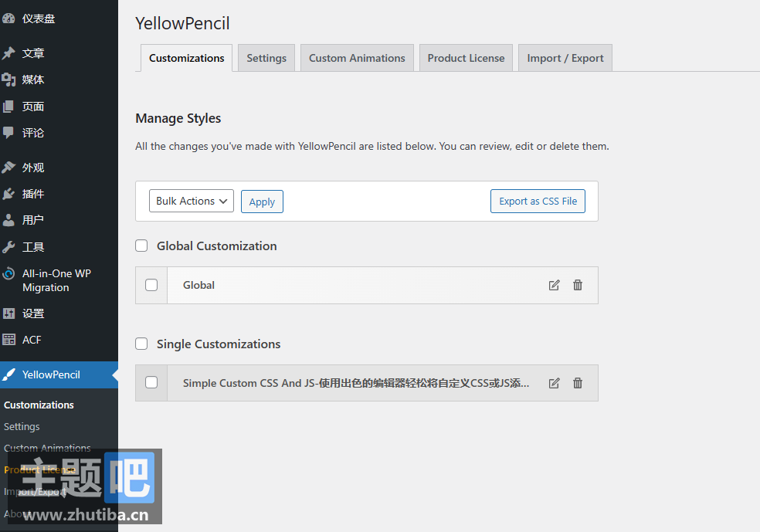
Task: Switch to the Custom Animations tab
Action: pyautogui.click(x=358, y=58)
